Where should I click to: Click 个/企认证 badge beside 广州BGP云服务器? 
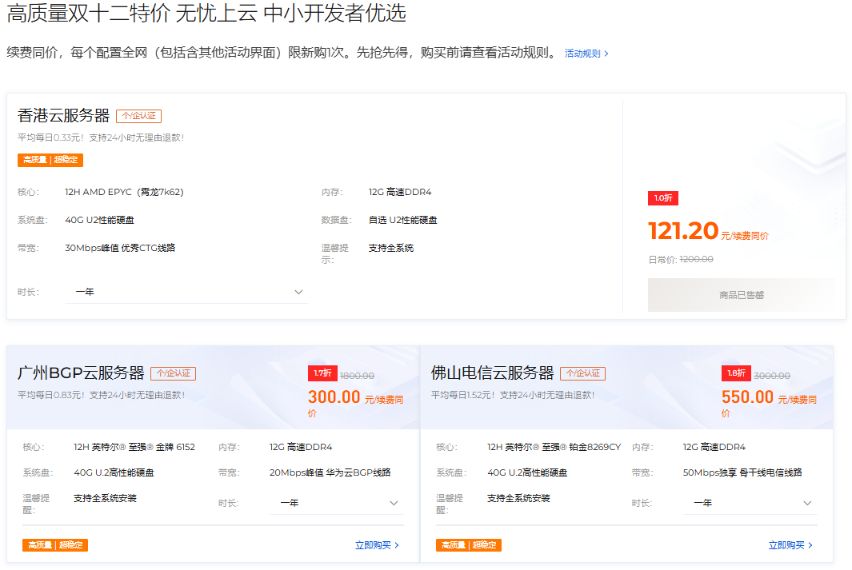(x=173, y=373)
